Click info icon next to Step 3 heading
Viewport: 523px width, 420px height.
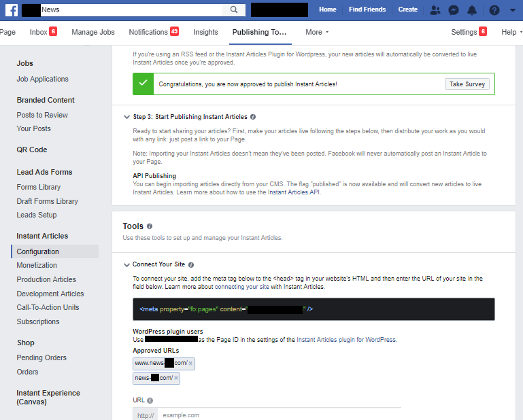coord(253,117)
